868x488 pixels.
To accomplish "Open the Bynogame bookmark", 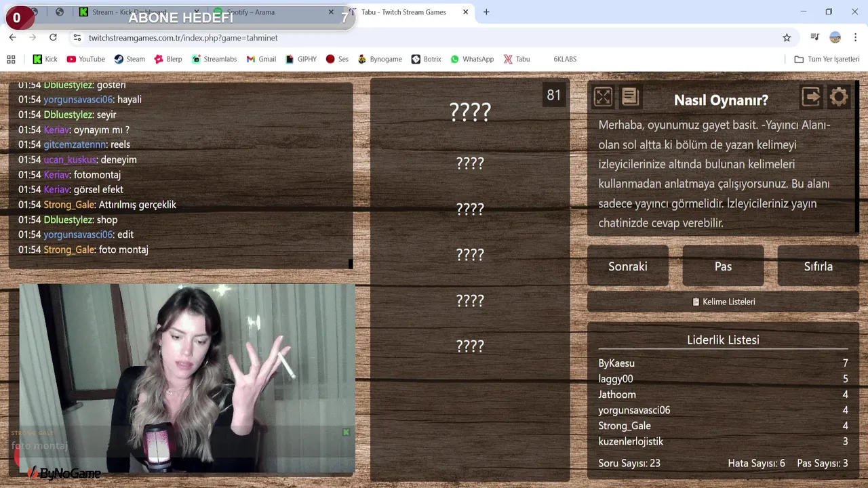I will coord(380,59).
